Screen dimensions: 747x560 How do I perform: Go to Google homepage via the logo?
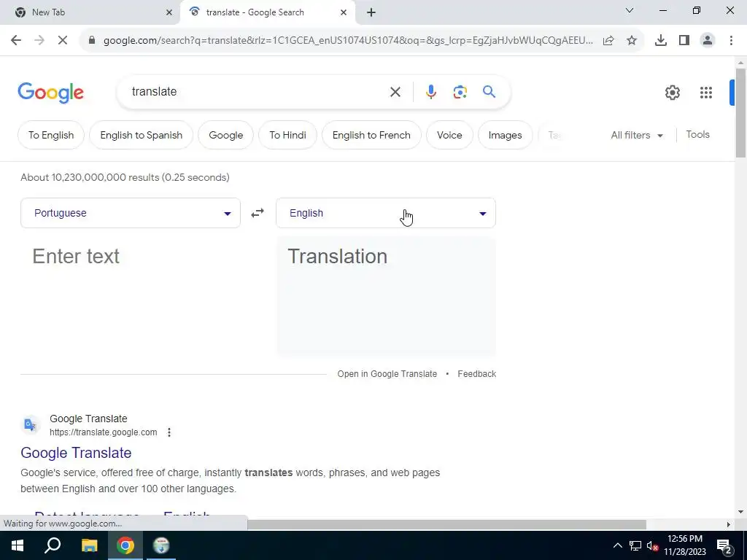point(50,93)
